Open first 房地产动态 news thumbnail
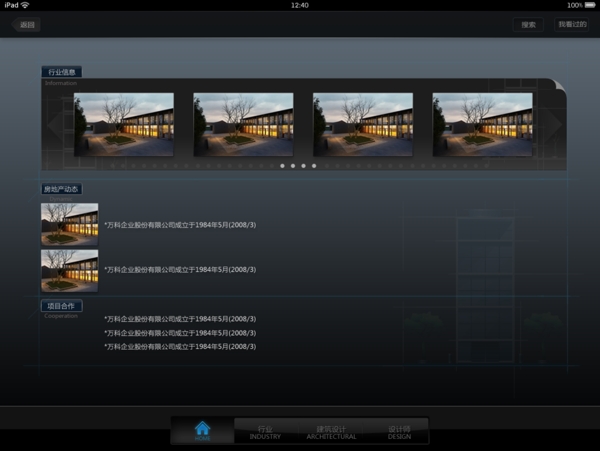The image size is (600, 451). point(70,224)
